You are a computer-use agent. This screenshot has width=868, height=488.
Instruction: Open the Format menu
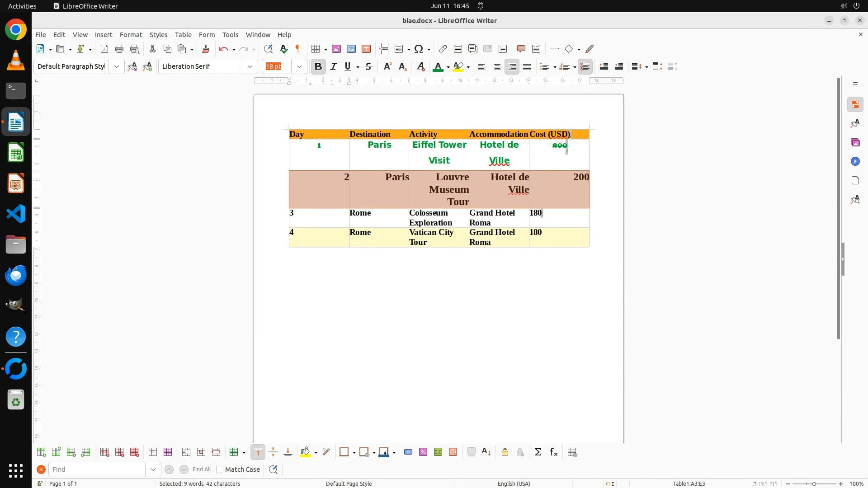(131, 34)
